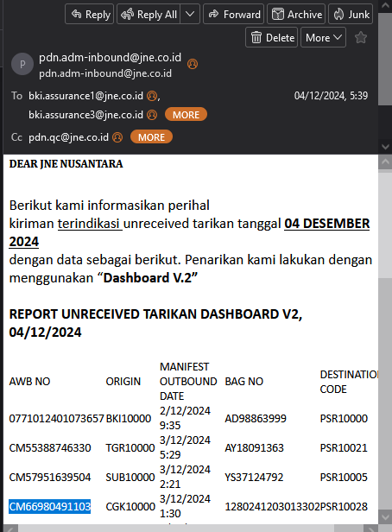Click the underlined word terindikasi

[89, 224]
